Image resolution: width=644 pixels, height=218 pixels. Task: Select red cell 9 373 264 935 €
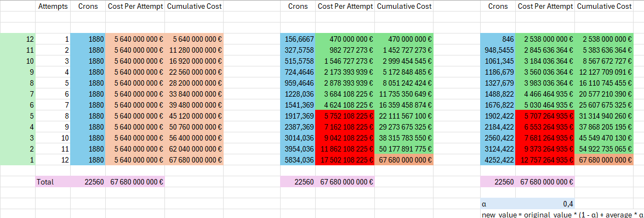pyautogui.click(x=545, y=149)
